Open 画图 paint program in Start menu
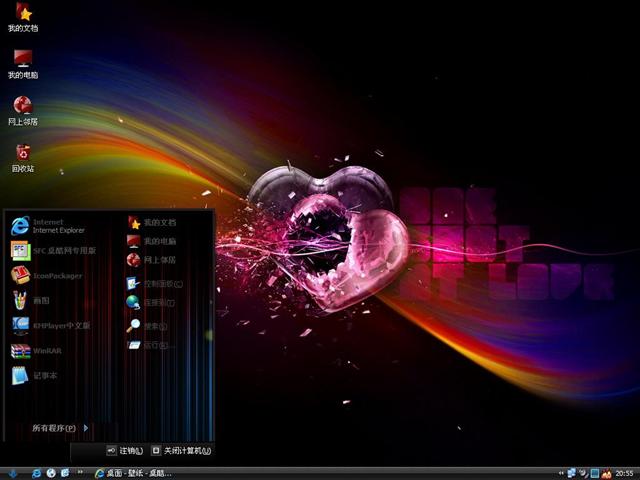The height and width of the screenshot is (480, 640). click(x=30, y=301)
